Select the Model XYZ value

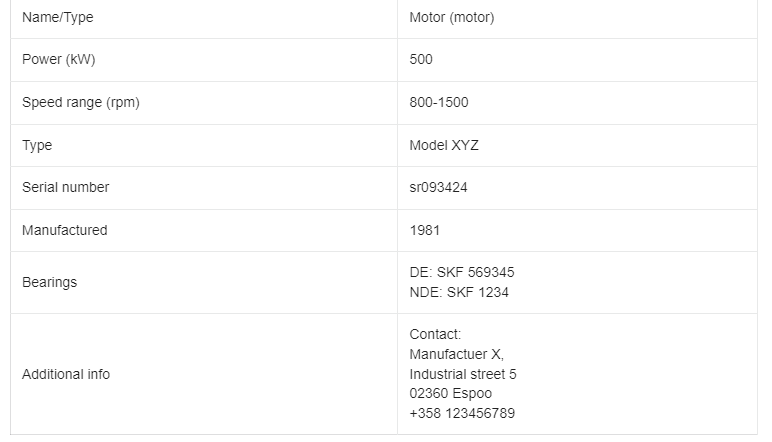444,145
